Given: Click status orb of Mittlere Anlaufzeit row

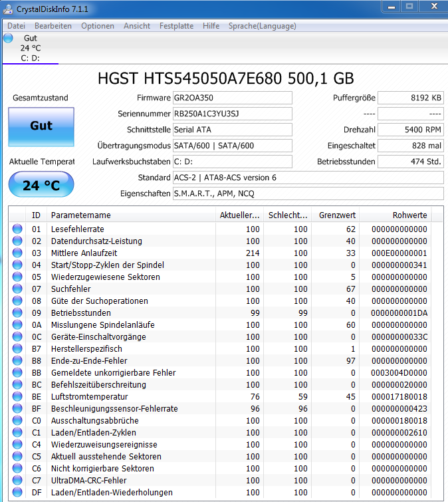Looking at the screenshot, I should (x=17, y=253).
